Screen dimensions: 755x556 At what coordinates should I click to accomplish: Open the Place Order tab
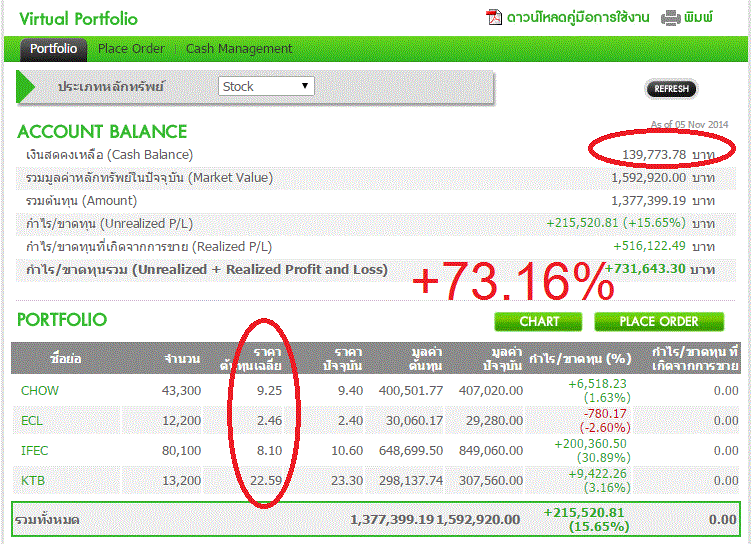(x=130, y=49)
